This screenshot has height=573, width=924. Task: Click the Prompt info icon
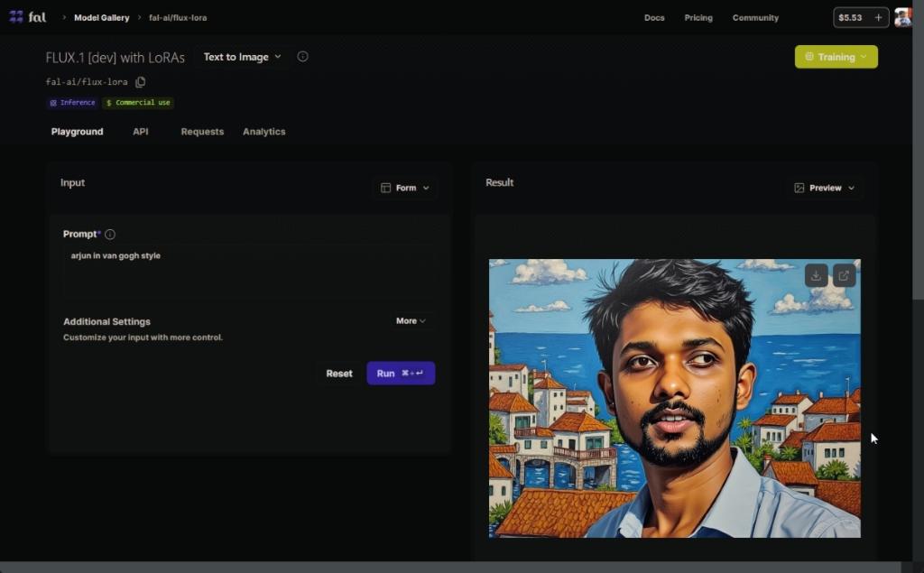click(110, 235)
